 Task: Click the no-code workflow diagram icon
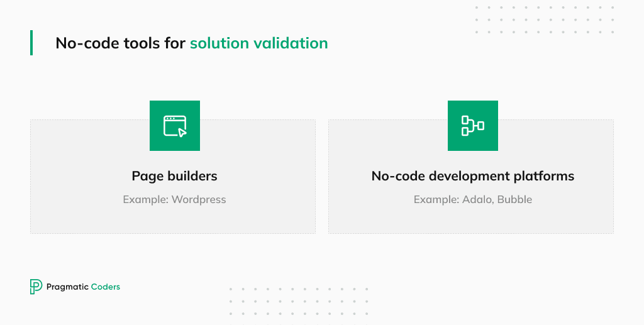pyautogui.click(x=473, y=126)
